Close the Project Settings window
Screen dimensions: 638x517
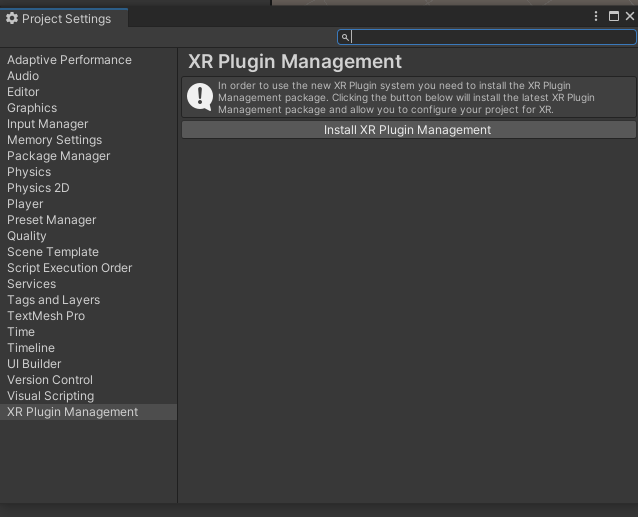(630, 16)
